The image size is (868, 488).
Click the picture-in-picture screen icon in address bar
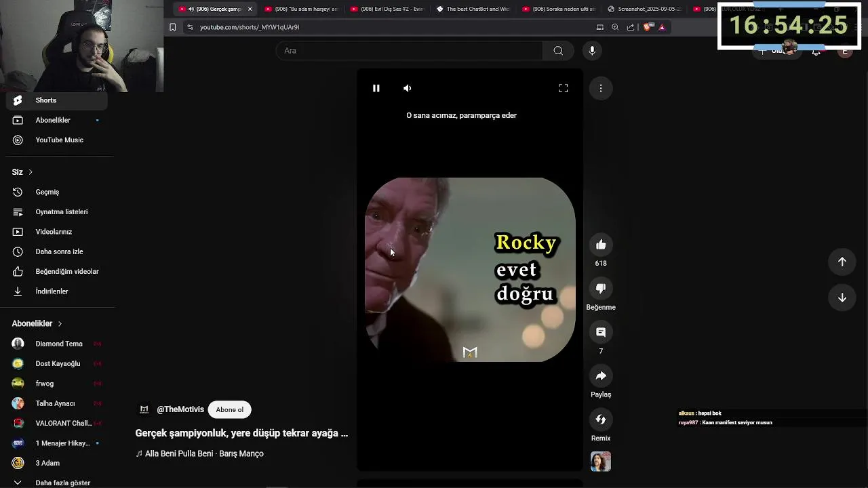(x=599, y=27)
